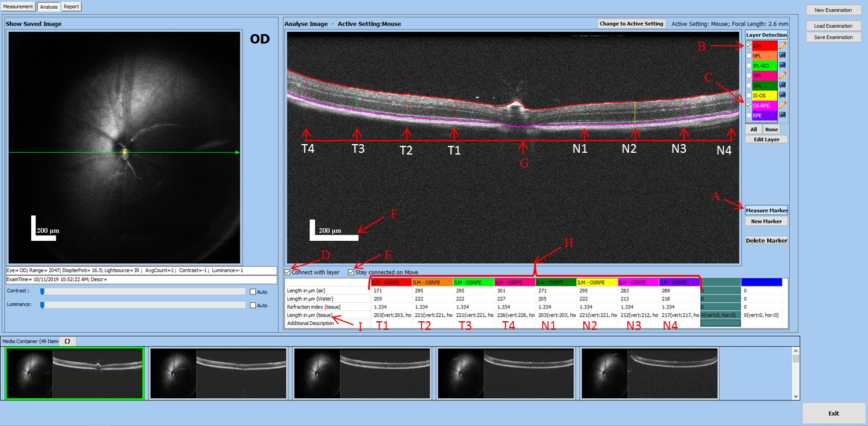The image size is (868, 426).
Task: Click Change to Active Setting button
Action: pos(631,24)
